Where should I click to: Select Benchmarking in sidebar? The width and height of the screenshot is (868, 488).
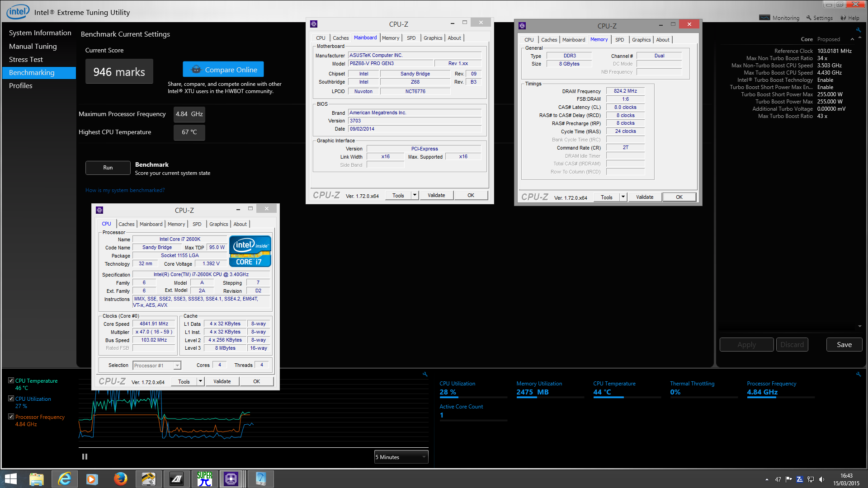[x=39, y=73]
